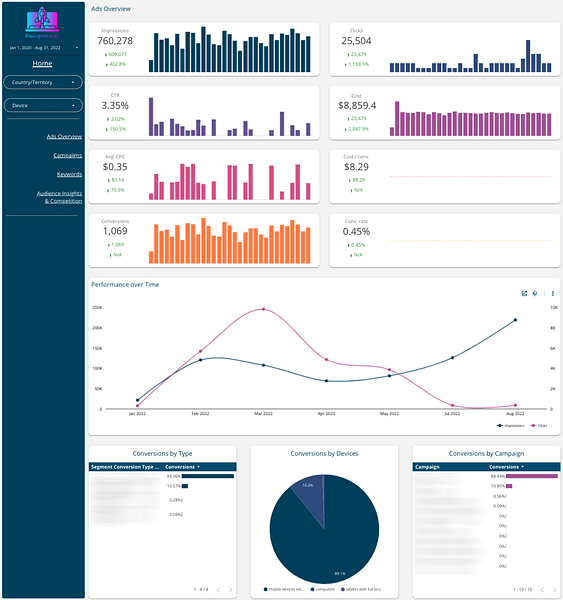Click the Clicks bar sparkline chart
This screenshot has height=600, width=563.
coord(471,56)
